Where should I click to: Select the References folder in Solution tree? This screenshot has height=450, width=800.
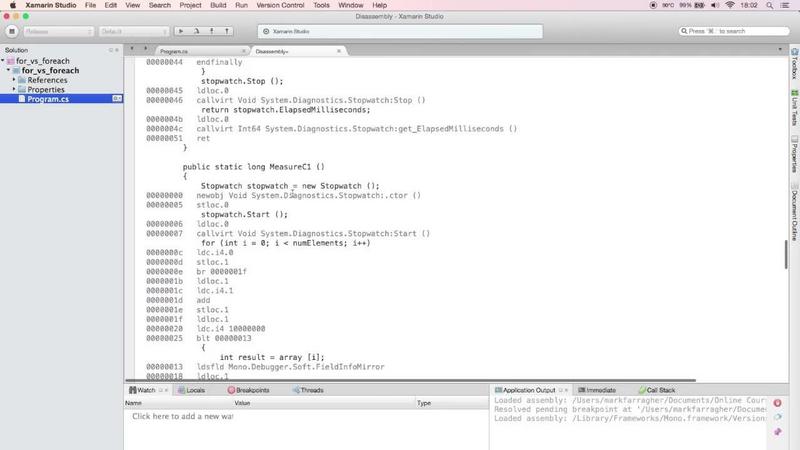(x=47, y=80)
